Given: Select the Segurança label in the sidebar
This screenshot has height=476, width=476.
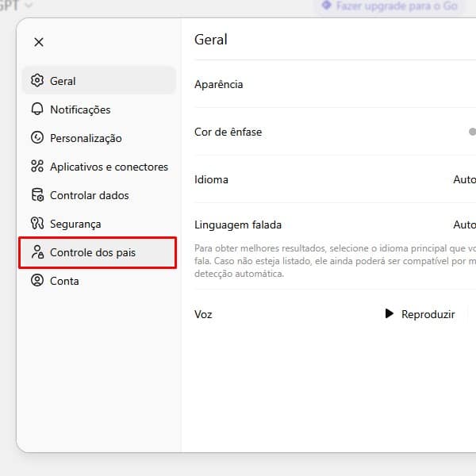Looking at the screenshot, I should tap(75, 224).
